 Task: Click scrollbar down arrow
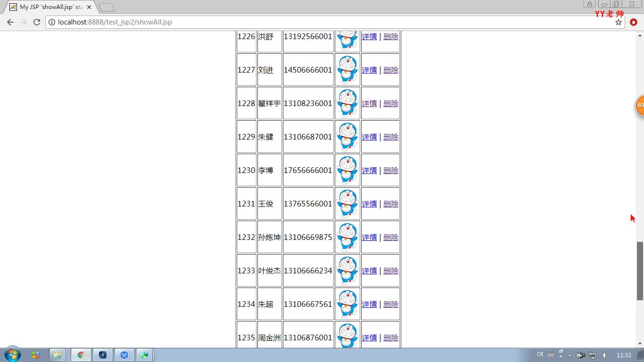pyautogui.click(x=640, y=344)
